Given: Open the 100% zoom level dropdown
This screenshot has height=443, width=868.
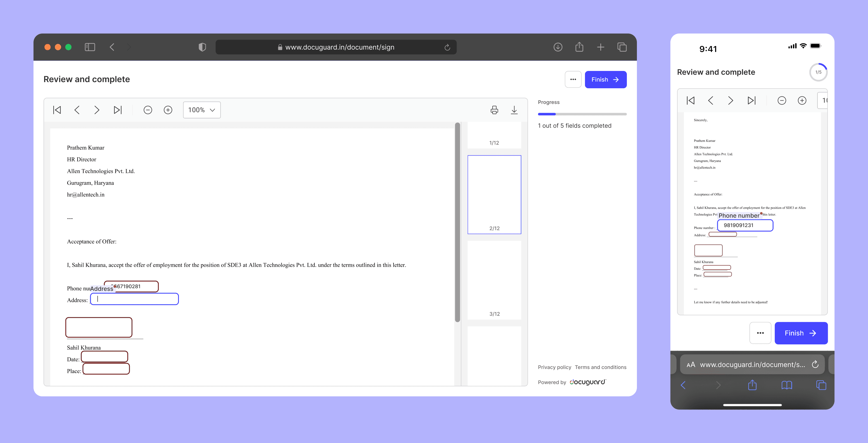Looking at the screenshot, I should [202, 110].
